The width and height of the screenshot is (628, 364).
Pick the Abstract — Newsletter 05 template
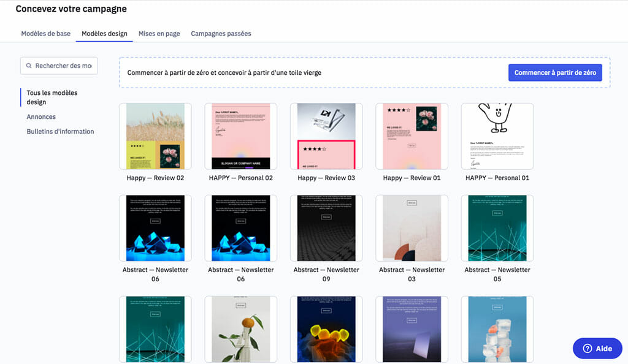(497, 227)
